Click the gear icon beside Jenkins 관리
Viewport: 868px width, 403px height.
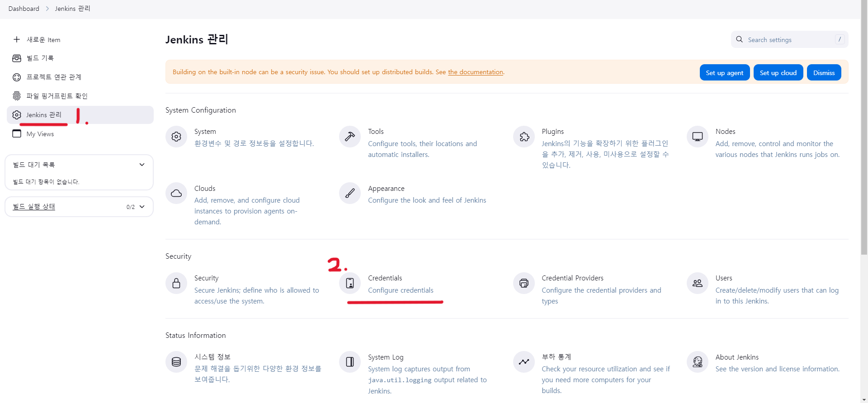tap(17, 115)
